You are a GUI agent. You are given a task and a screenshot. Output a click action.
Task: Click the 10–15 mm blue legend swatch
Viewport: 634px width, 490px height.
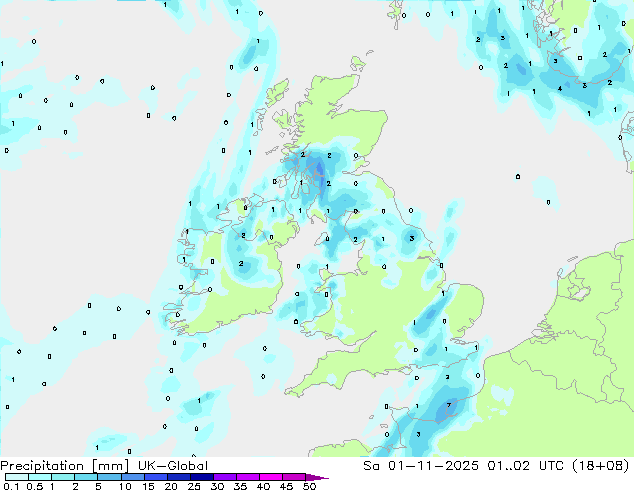pyautogui.click(x=132, y=477)
